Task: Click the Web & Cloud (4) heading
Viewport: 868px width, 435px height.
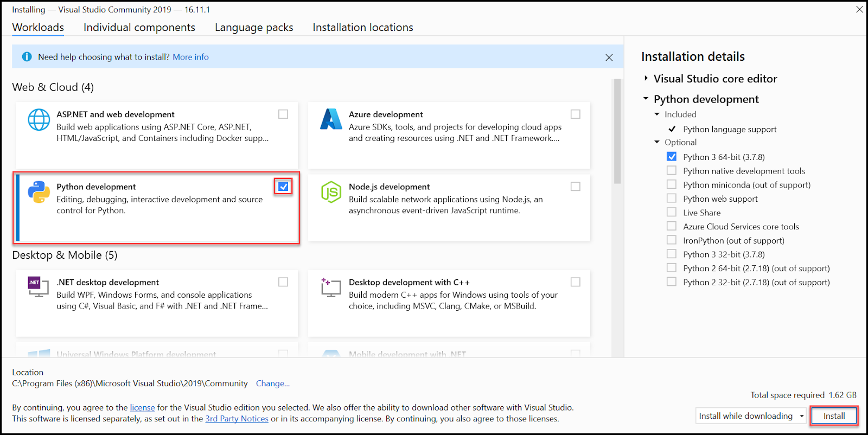Action: coord(53,87)
